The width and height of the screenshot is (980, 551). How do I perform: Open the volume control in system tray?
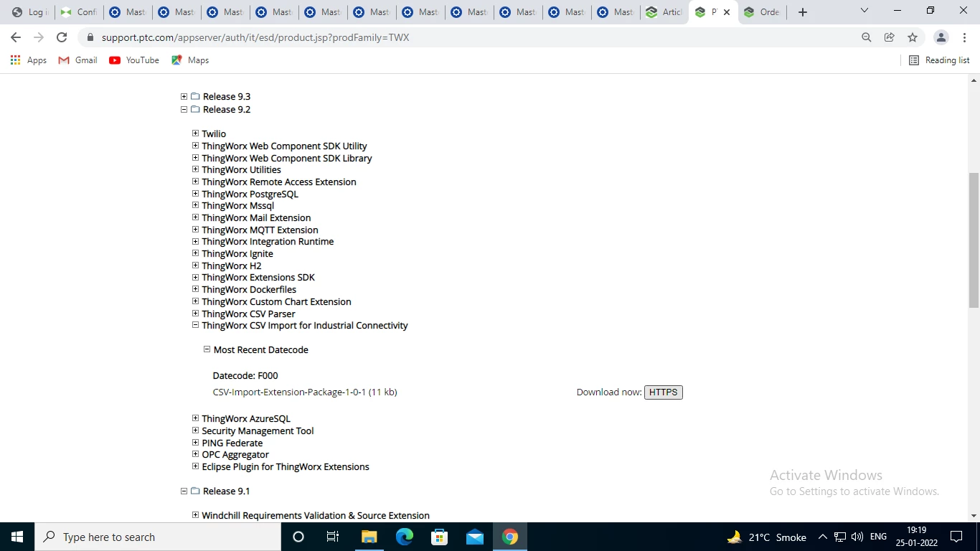(x=857, y=537)
